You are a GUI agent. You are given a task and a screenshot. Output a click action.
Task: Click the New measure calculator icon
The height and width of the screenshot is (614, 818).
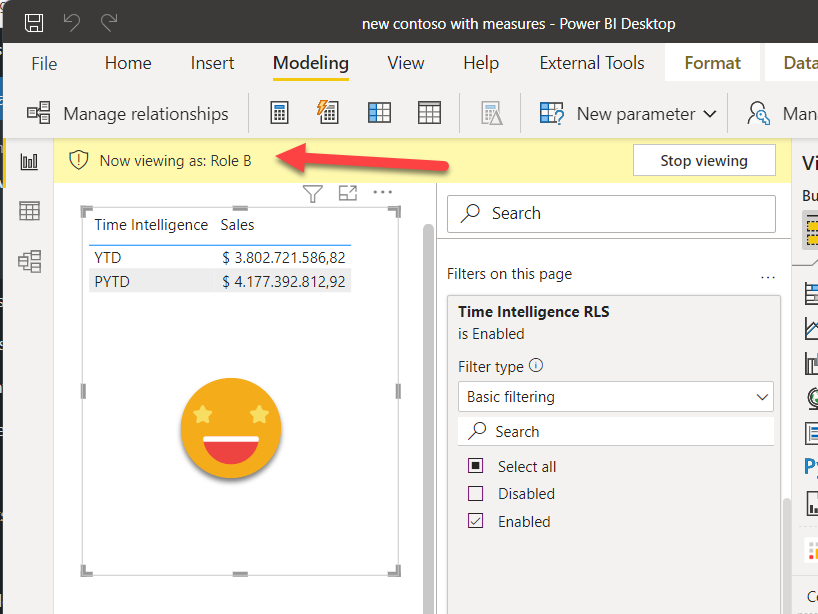(280, 113)
